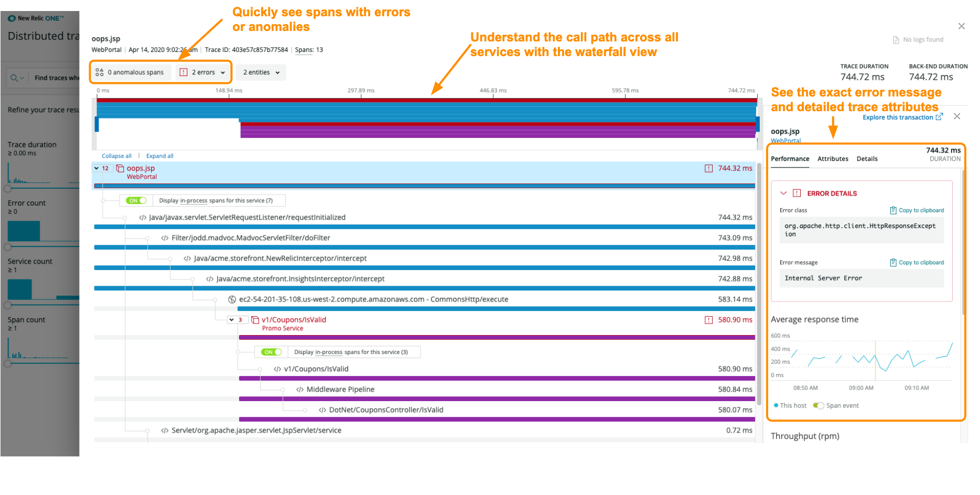Click code icon of InsightsInterceptor/intercept span
The width and height of the screenshot is (980, 495).
210,279
